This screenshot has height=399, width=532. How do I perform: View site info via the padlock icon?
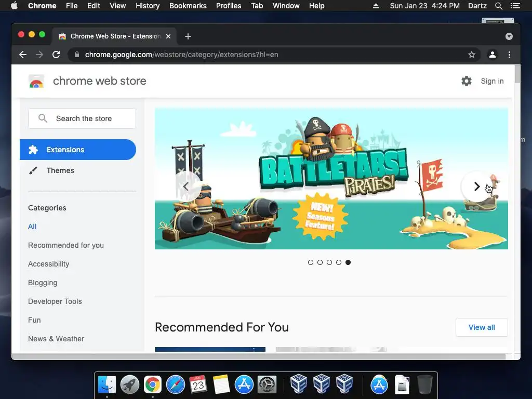point(77,55)
